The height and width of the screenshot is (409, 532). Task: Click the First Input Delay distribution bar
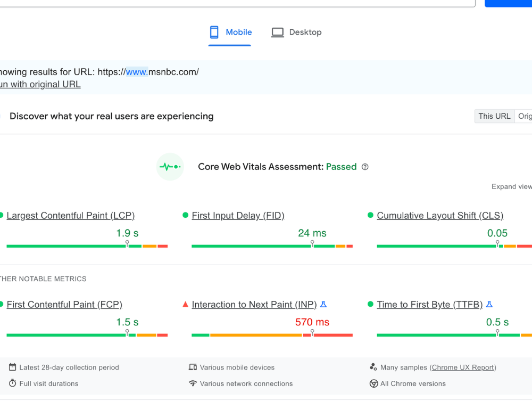coord(272,246)
